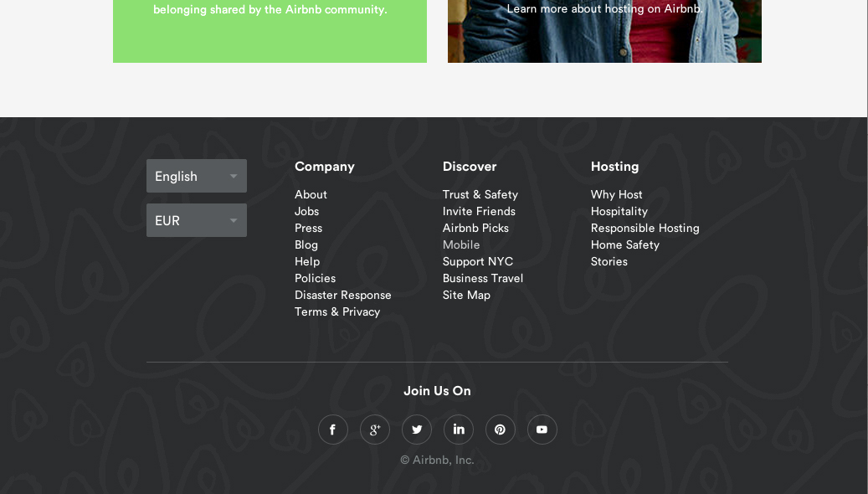Image resolution: width=868 pixels, height=494 pixels.
Task: View the Site Map link
Action: click(466, 296)
